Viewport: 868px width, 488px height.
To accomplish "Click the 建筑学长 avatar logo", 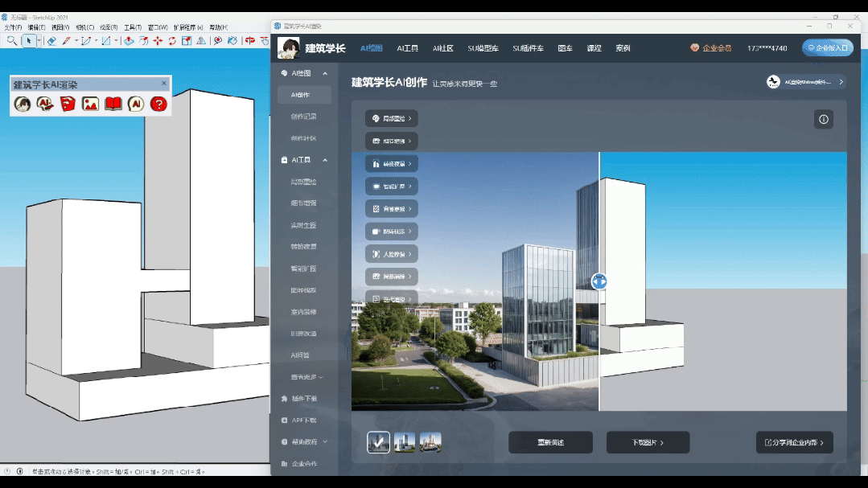I will pos(289,48).
